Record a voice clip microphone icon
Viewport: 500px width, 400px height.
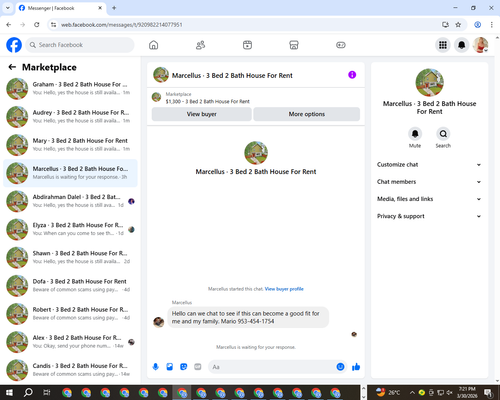point(155,367)
